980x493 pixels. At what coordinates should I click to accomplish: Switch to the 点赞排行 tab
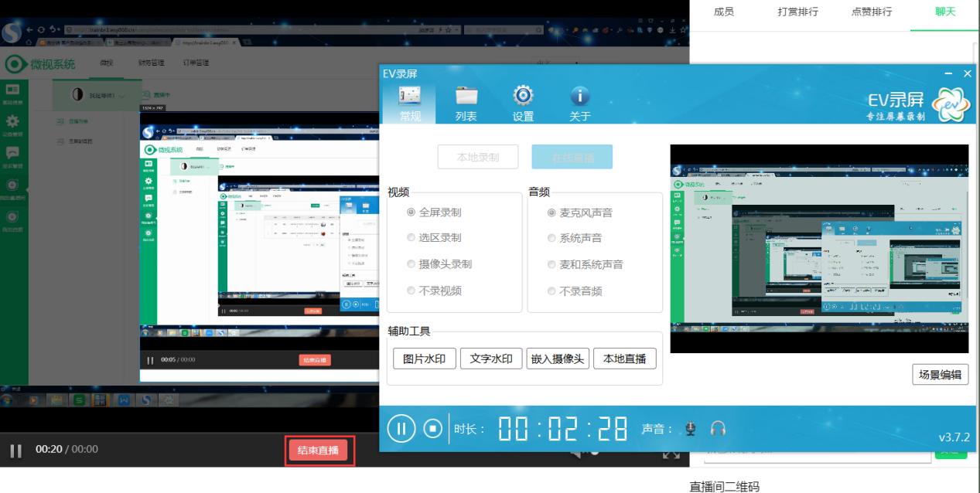pyautogui.click(x=871, y=12)
